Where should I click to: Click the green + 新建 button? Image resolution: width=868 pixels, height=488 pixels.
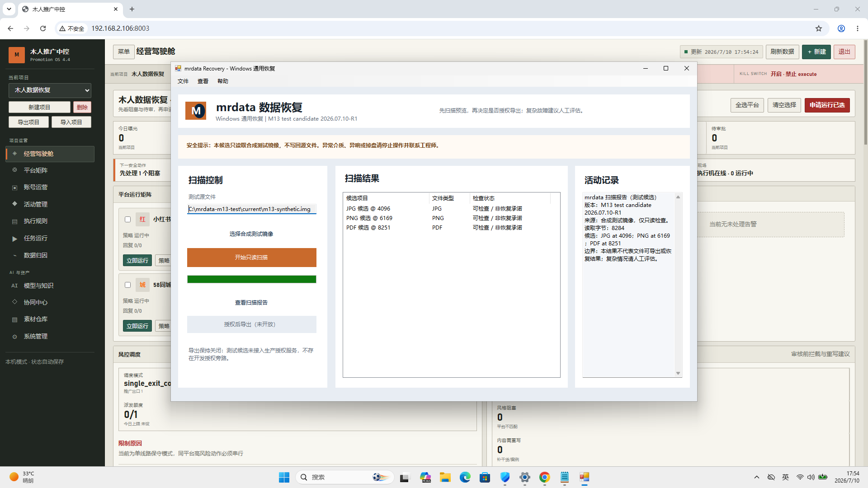816,52
